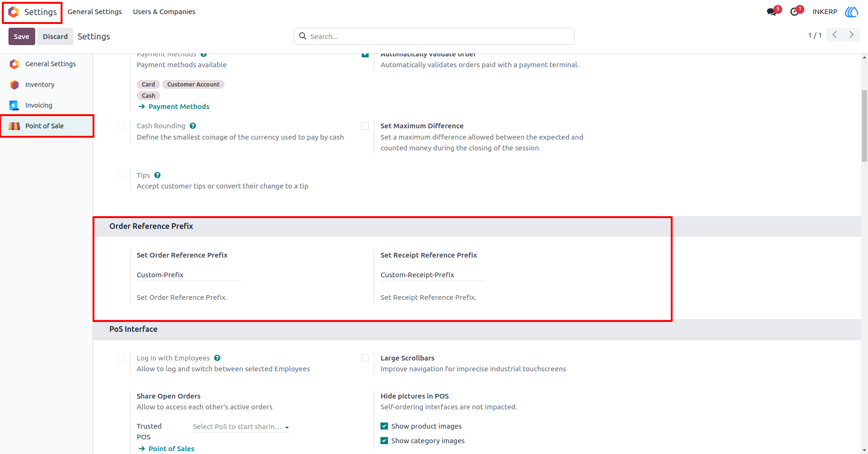Click the Settings app logo icon
Viewport: 868px width, 454px height.
pos(14,12)
